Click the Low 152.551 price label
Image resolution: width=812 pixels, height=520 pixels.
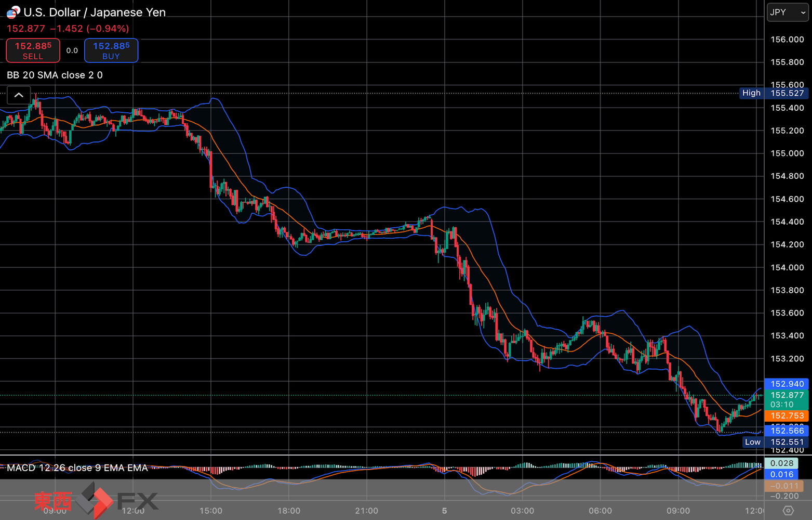point(775,442)
